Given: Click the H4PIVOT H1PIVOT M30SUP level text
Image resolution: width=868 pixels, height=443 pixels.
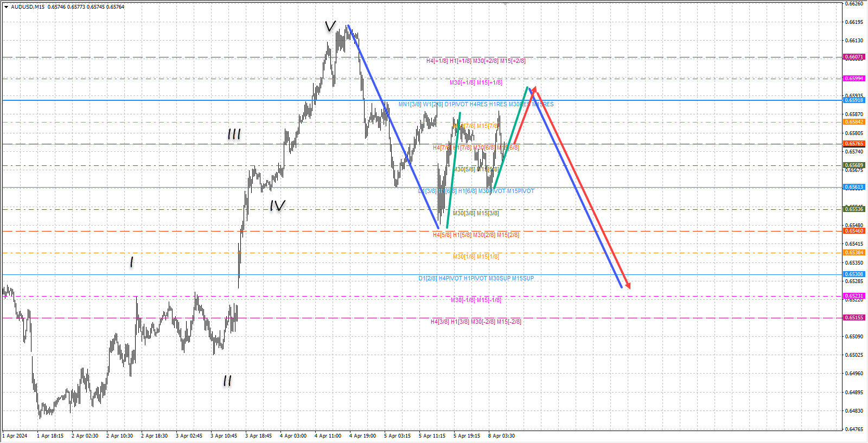Looking at the screenshot, I should click(x=476, y=278).
